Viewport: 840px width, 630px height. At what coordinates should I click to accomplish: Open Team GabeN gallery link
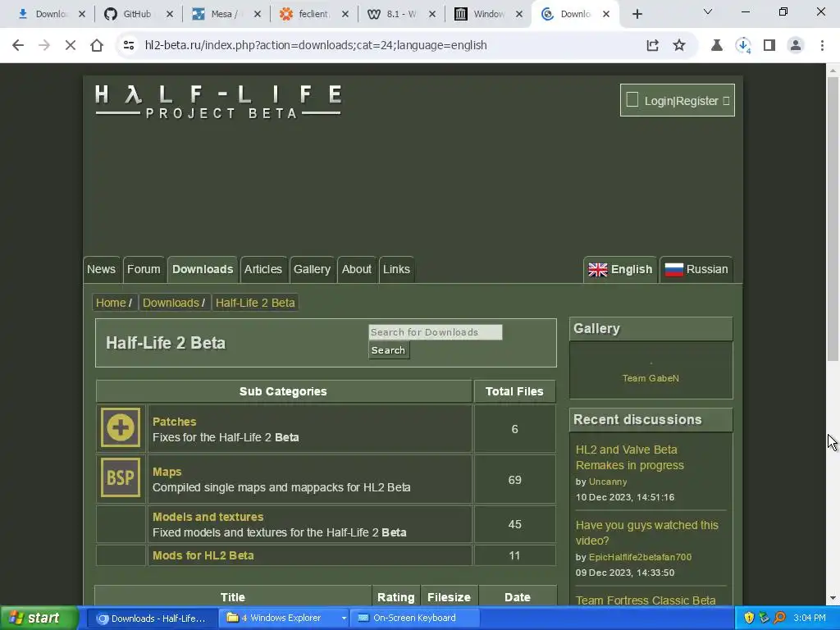[651, 378]
